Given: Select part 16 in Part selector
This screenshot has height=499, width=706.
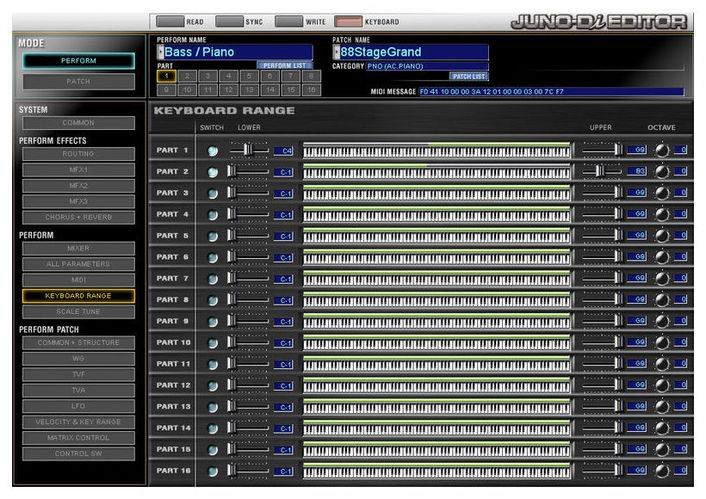Looking at the screenshot, I should [x=311, y=90].
